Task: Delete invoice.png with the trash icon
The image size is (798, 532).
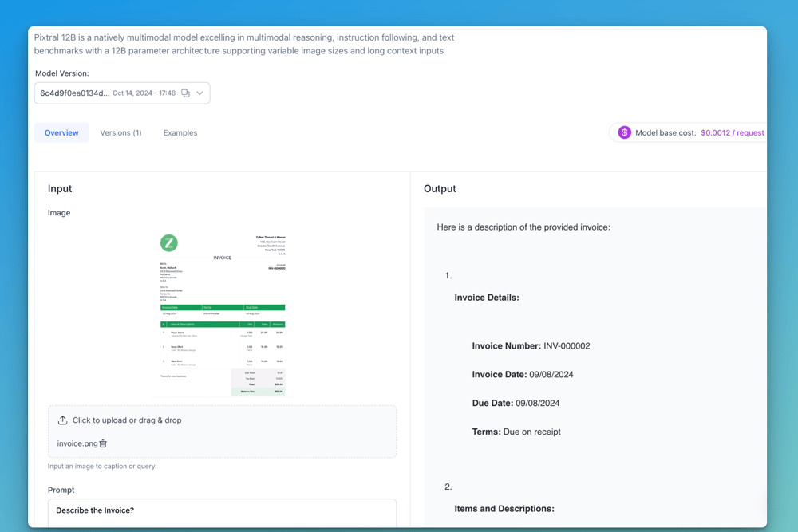Action: pyautogui.click(x=103, y=443)
